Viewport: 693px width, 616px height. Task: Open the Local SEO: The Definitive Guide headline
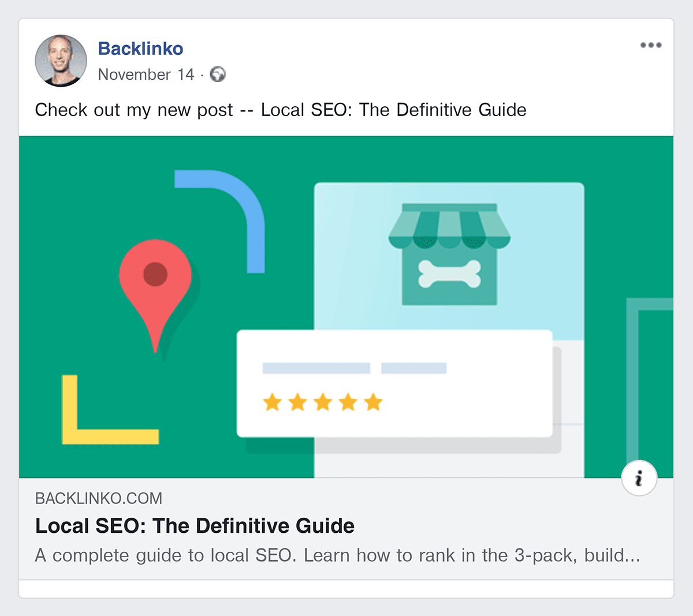pyautogui.click(x=195, y=526)
